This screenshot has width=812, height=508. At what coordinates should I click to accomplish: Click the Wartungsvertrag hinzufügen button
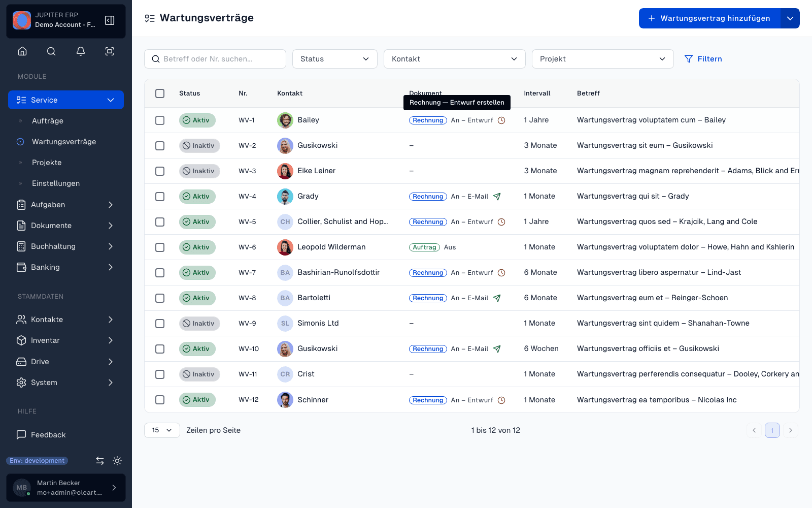pyautogui.click(x=709, y=18)
